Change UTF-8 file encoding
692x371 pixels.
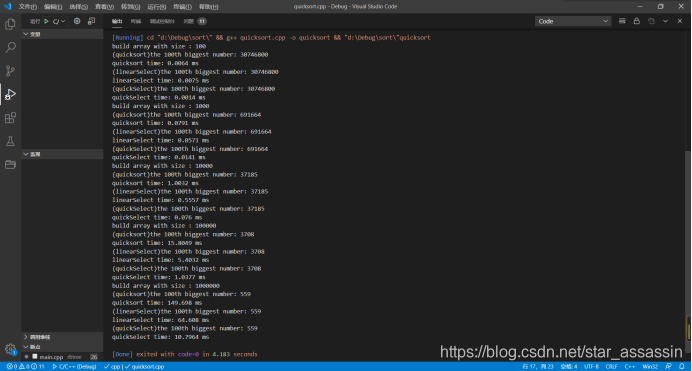[x=591, y=367]
